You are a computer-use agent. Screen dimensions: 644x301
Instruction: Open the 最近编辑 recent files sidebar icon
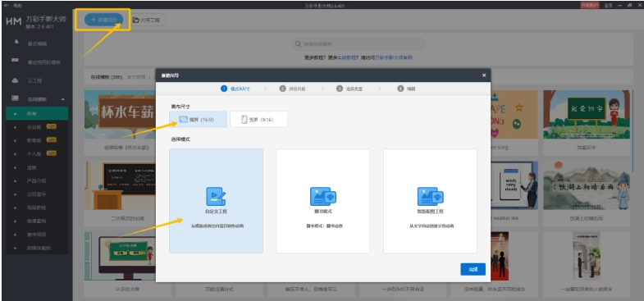coord(16,43)
